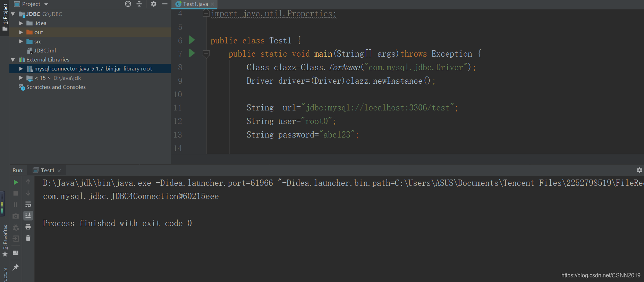Viewport: 644px width, 282px height.
Task: Click the Restore Layout icon
Action: (16, 253)
